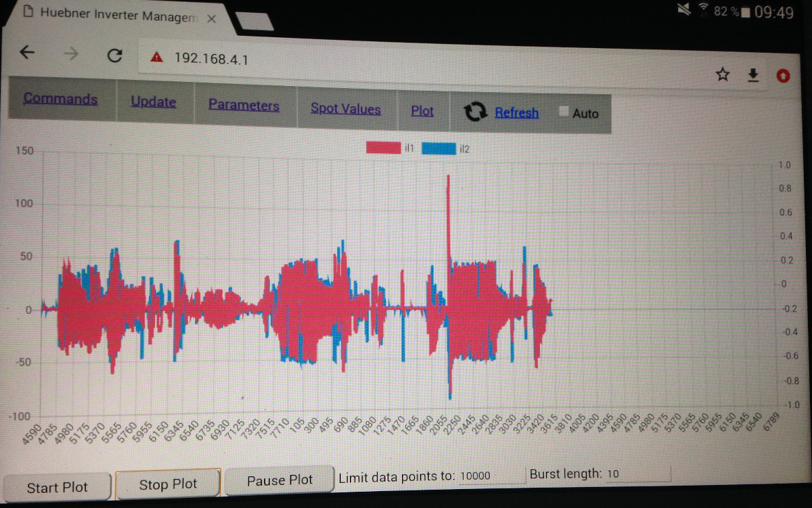Enable the Auto refresh checkbox
The image size is (812, 508).
tap(564, 112)
